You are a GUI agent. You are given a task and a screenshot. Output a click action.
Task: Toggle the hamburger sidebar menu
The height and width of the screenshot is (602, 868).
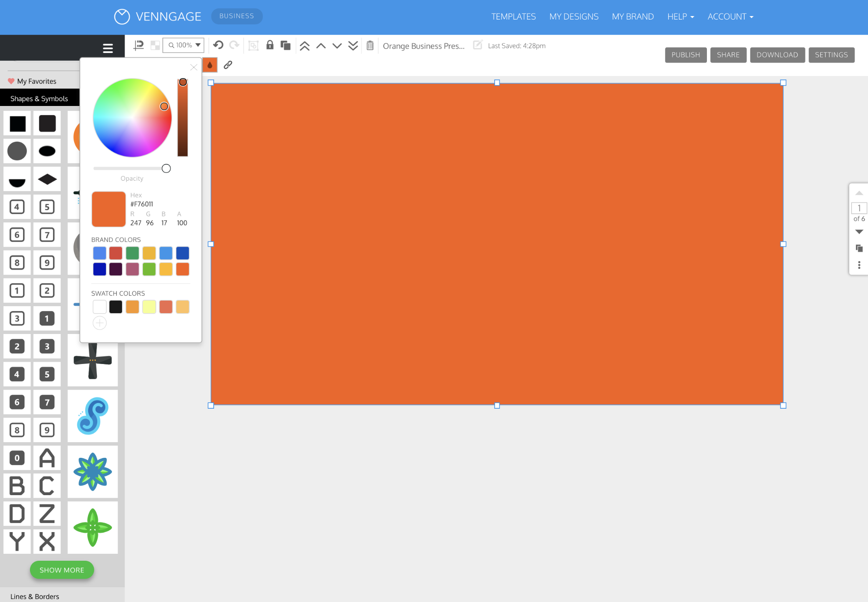click(x=108, y=48)
